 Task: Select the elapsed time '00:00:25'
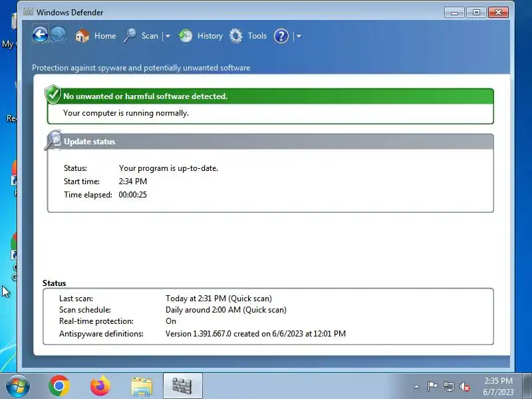(x=132, y=195)
